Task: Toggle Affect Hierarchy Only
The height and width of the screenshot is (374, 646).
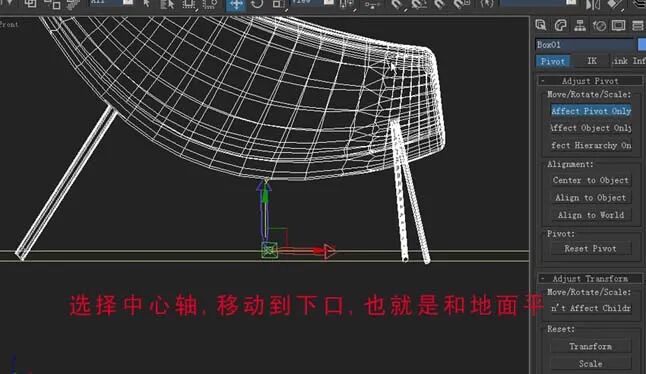Action: click(591, 145)
